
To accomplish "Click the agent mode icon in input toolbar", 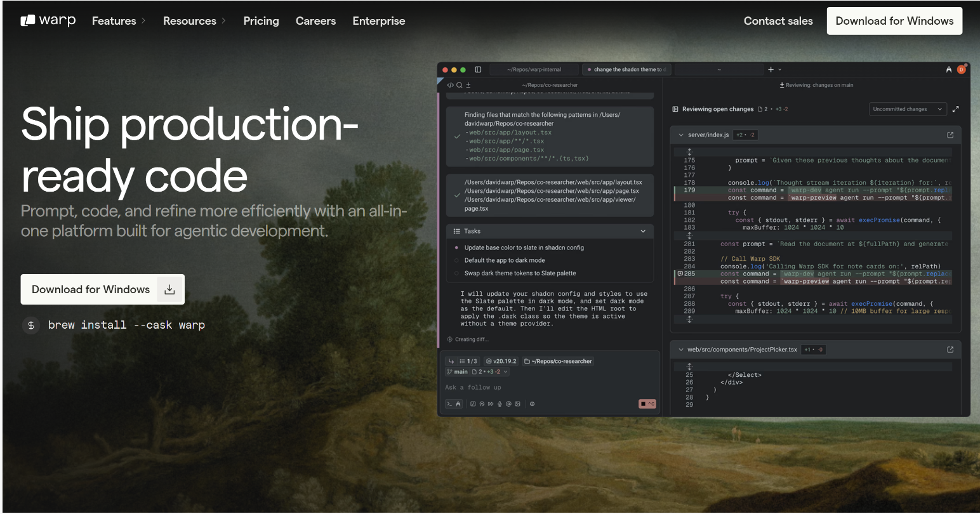I will (x=458, y=404).
